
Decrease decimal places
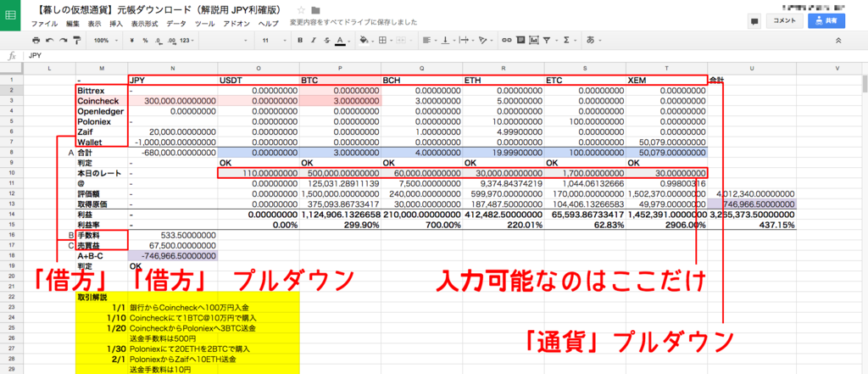click(x=159, y=41)
